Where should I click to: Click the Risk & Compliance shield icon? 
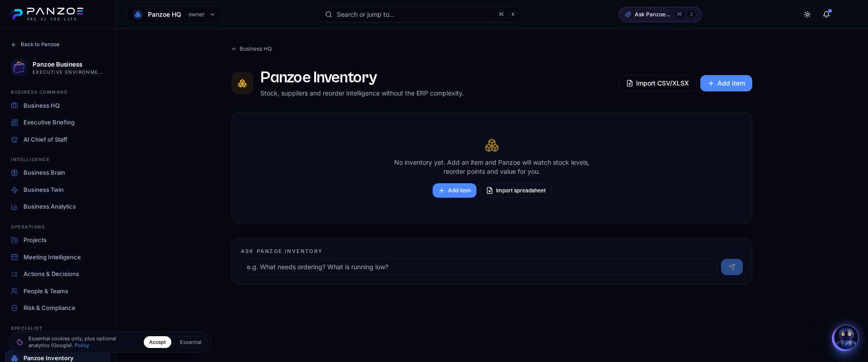coord(14,308)
